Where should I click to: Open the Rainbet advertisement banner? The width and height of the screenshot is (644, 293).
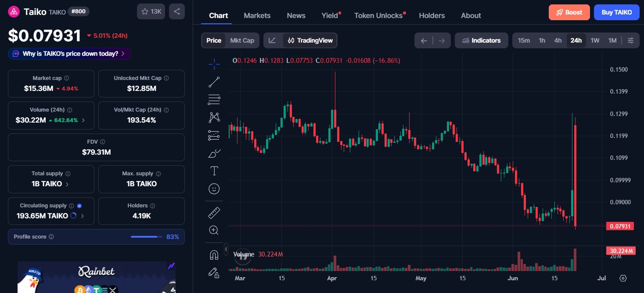coord(97,277)
